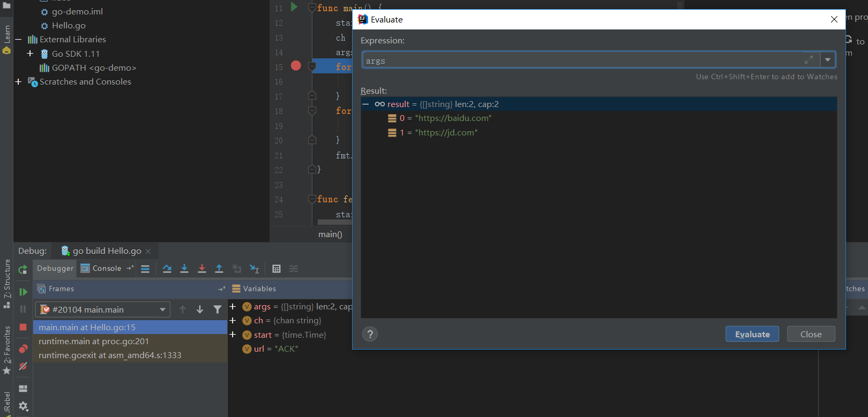Screen dimensions: 868x417
Task: Rerun the go build Hello.go debug session
Action: tap(23, 269)
